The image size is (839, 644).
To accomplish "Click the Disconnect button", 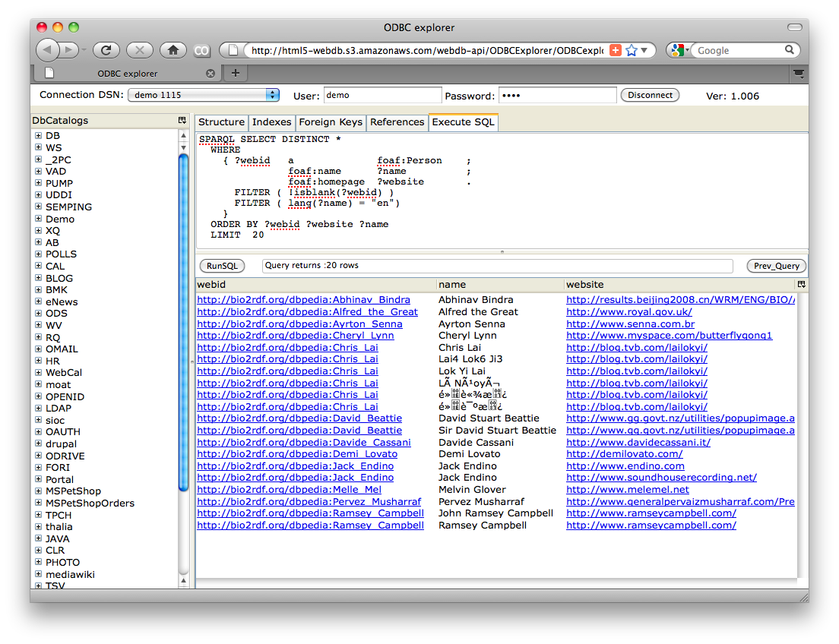I will coord(650,95).
